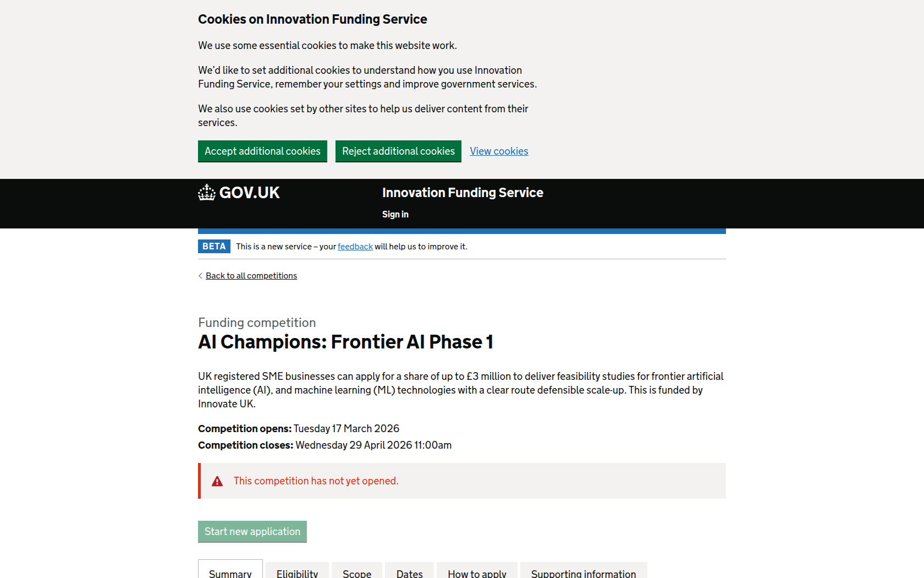Accept additional cookies
This screenshot has width=924, height=578.
[262, 151]
